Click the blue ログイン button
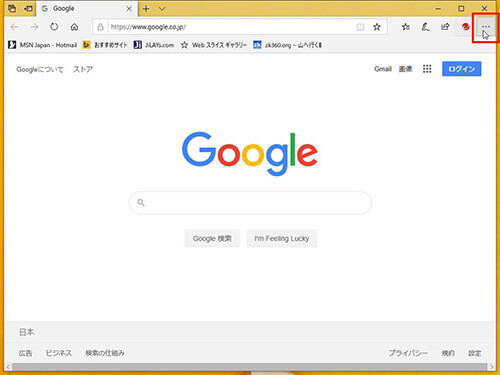 tap(462, 69)
